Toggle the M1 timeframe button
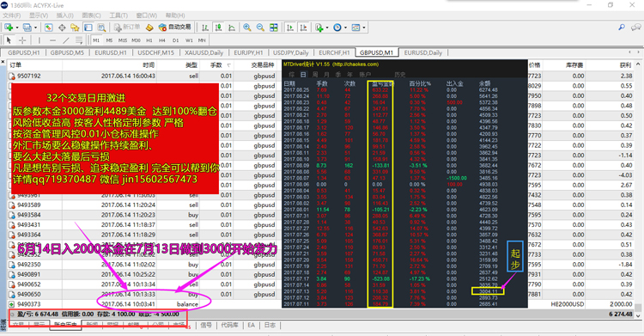The image size is (644, 336). (96, 40)
